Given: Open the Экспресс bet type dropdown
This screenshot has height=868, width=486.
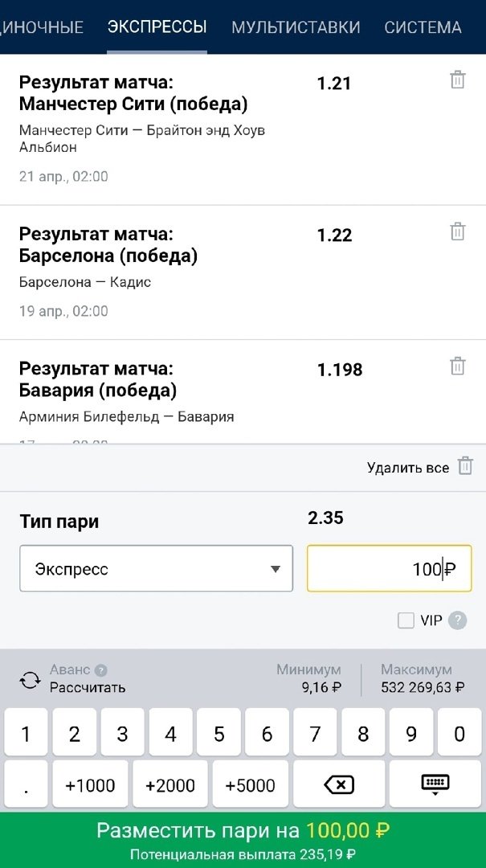Looking at the screenshot, I should (157, 569).
